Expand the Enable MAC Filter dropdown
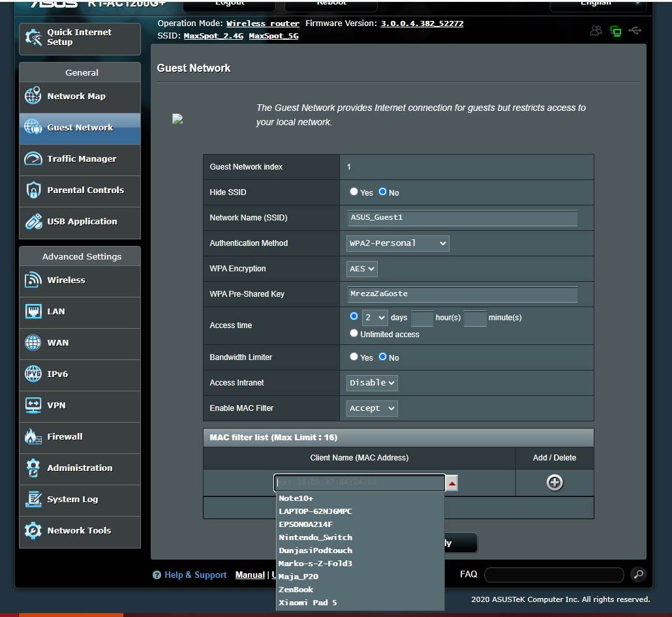 pos(372,408)
